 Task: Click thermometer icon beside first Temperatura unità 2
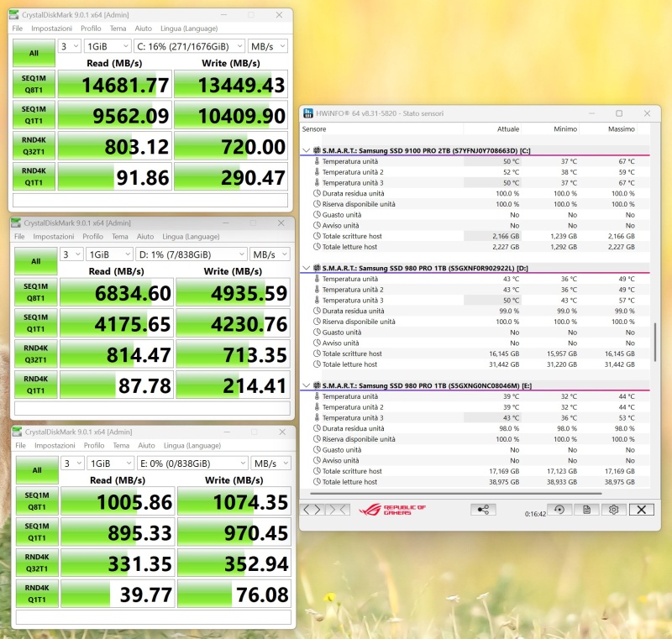(x=317, y=172)
